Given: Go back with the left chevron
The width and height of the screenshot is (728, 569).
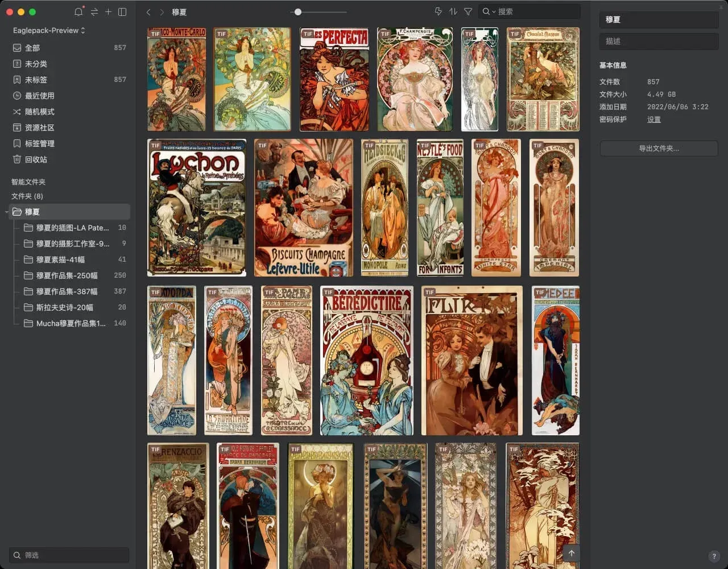Looking at the screenshot, I should point(148,12).
